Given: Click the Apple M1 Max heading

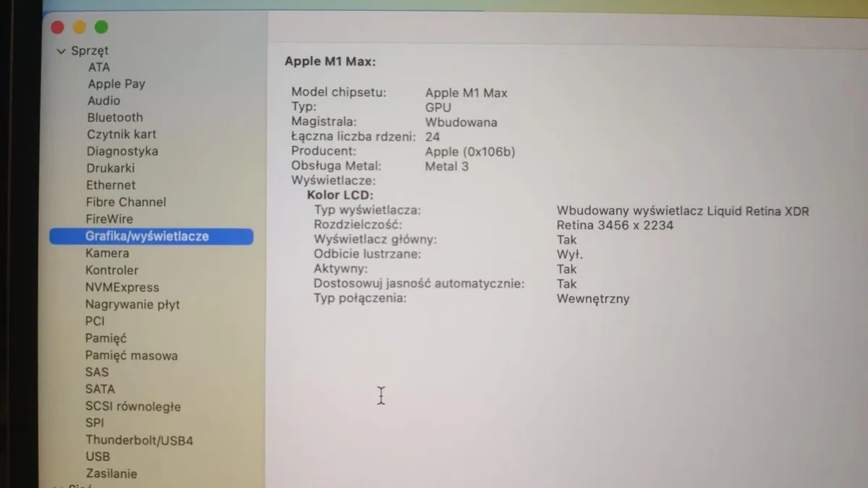Looking at the screenshot, I should point(330,61).
